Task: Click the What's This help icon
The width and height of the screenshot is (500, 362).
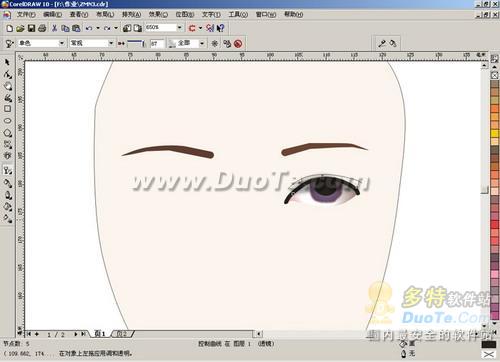Action: click(220, 28)
